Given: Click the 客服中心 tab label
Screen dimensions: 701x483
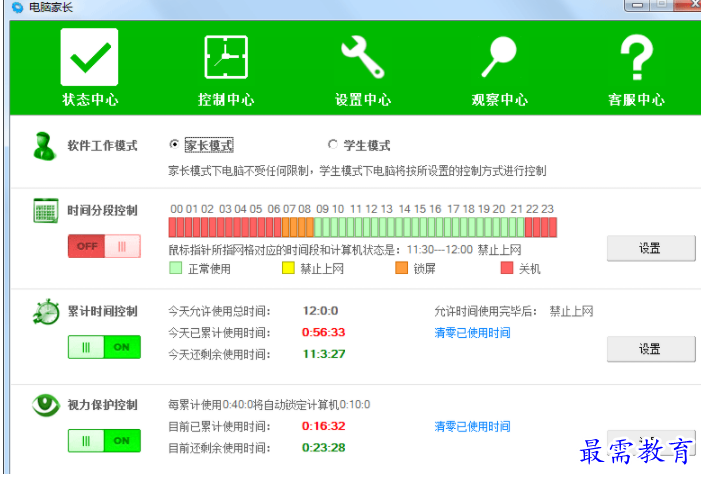Looking at the screenshot, I should click(636, 99).
